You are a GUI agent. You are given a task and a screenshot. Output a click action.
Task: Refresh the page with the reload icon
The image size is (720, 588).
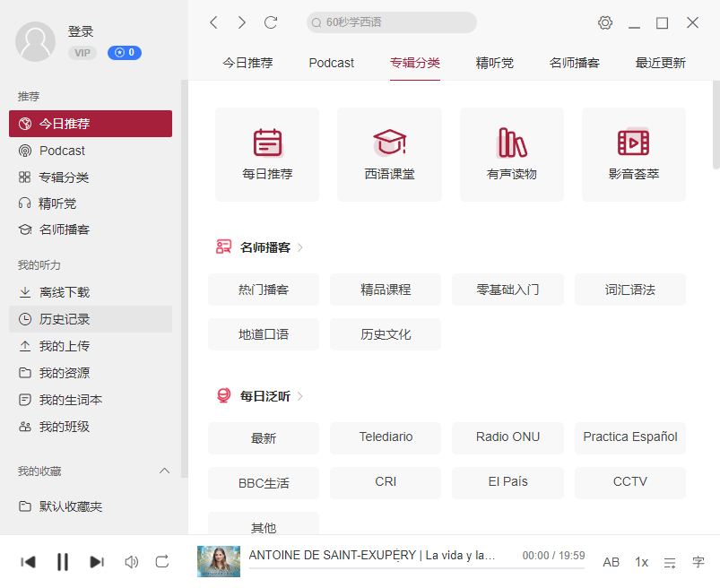[271, 22]
